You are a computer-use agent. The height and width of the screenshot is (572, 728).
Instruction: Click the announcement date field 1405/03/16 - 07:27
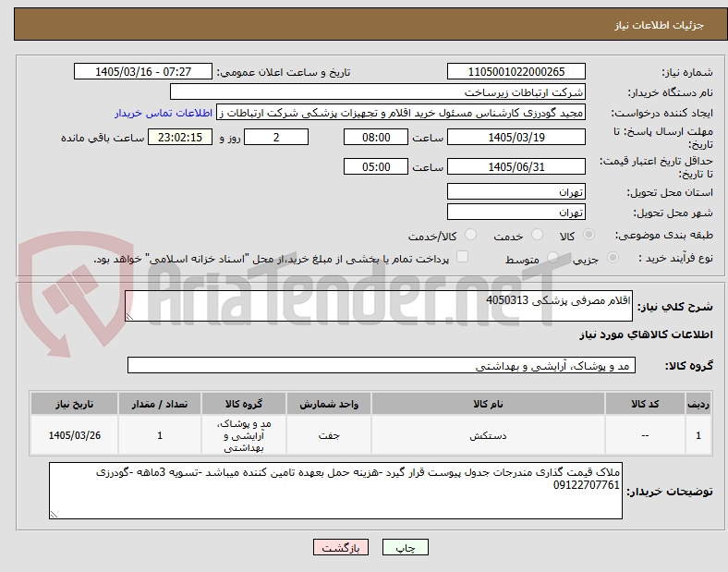143,71
